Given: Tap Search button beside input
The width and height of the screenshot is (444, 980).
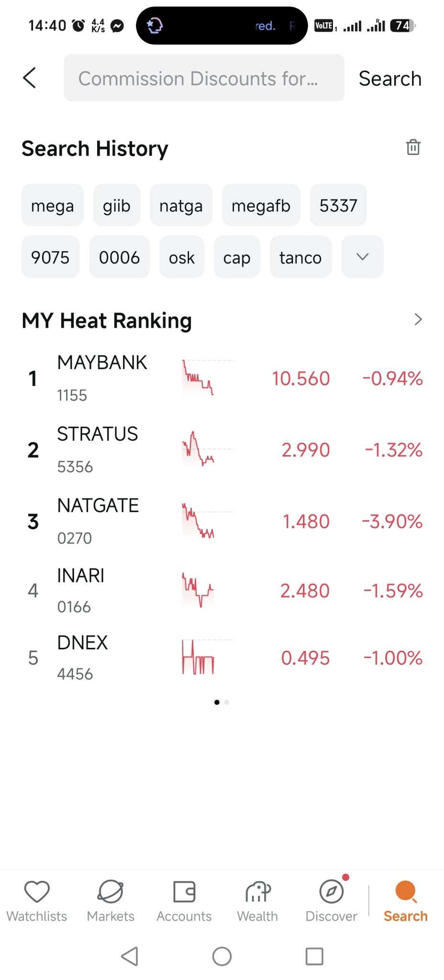Looking at the screenshot, I should coord(390,78).
